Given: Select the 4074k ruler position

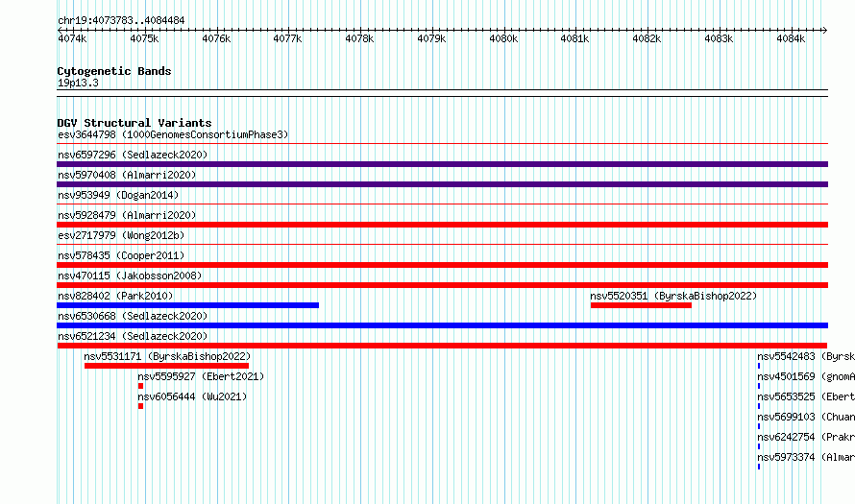Looking at the screenshot, I should click(x=72, y=38).
